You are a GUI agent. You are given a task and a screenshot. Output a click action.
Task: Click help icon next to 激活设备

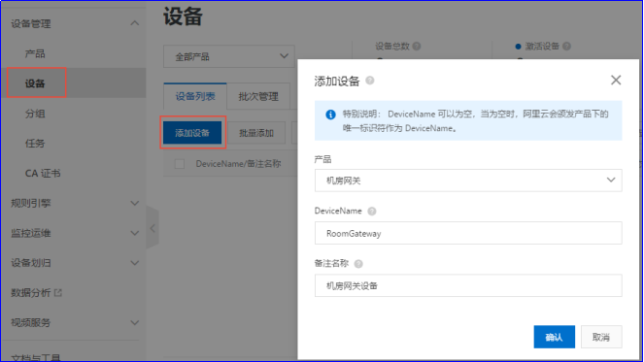pyautogui.click(x=567, y=46)
